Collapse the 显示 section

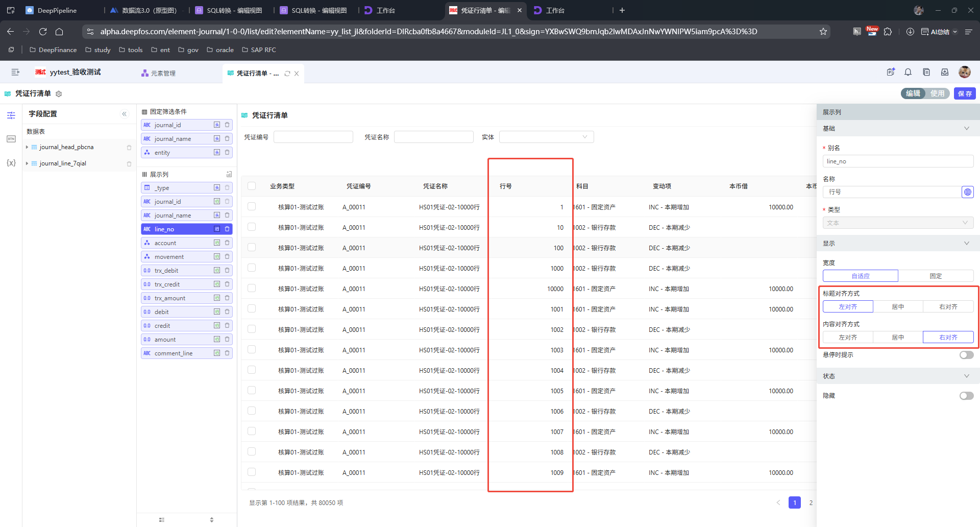click(x=966, y=244)
